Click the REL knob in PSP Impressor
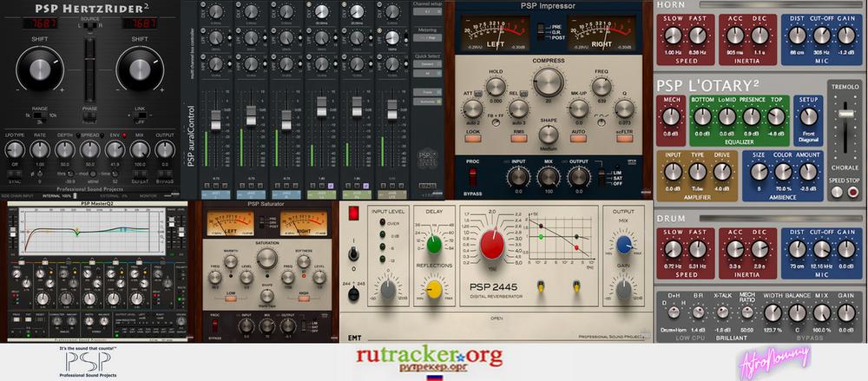 (x=519, y=108)
